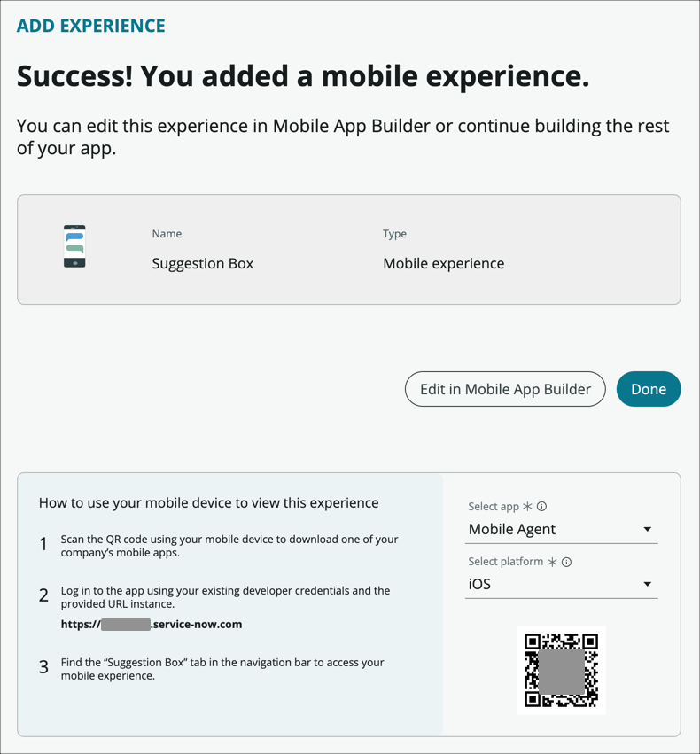Click the Suggestion Box phone thumbnail icon
Image resolution: width=700 pixels, height=754 pixels.
pyautogui.click(x=74, y=245)
